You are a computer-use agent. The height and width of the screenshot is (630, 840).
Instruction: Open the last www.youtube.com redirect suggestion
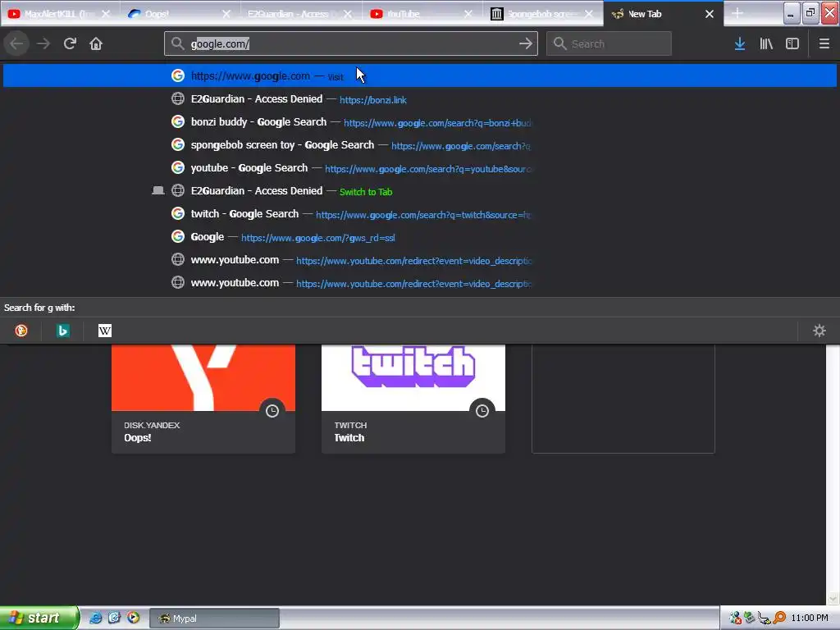pyautogui.click(x=420, y=283)
